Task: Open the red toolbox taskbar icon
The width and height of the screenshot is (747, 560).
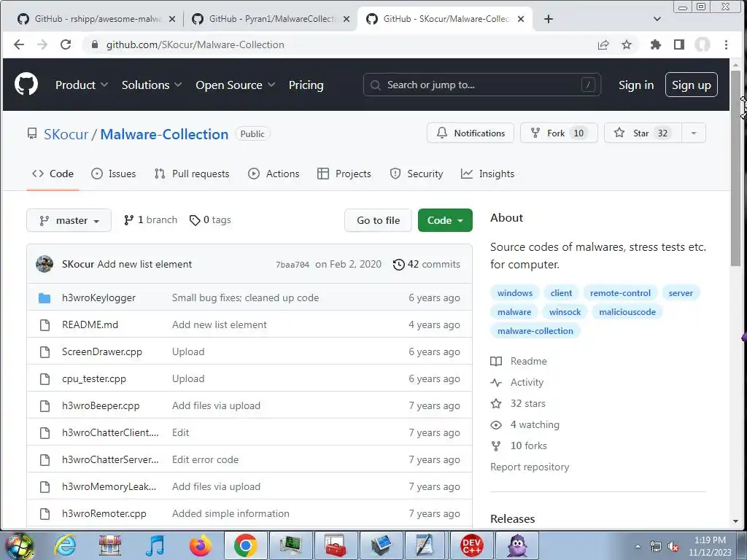Action: pos(336,545)
